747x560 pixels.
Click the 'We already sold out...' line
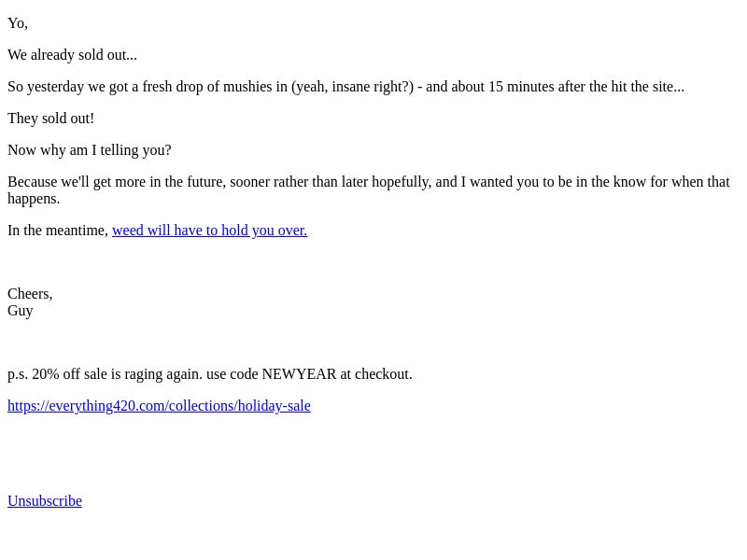[73, 55]
